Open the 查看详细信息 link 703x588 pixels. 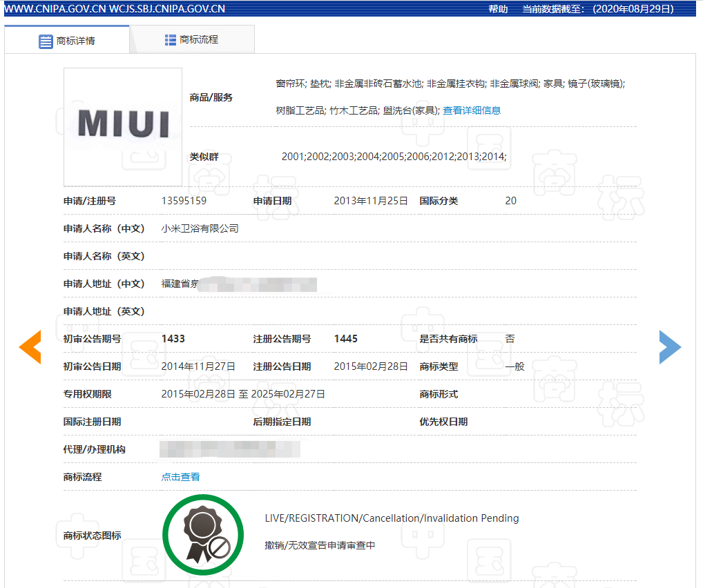click(x=472, y=110)
